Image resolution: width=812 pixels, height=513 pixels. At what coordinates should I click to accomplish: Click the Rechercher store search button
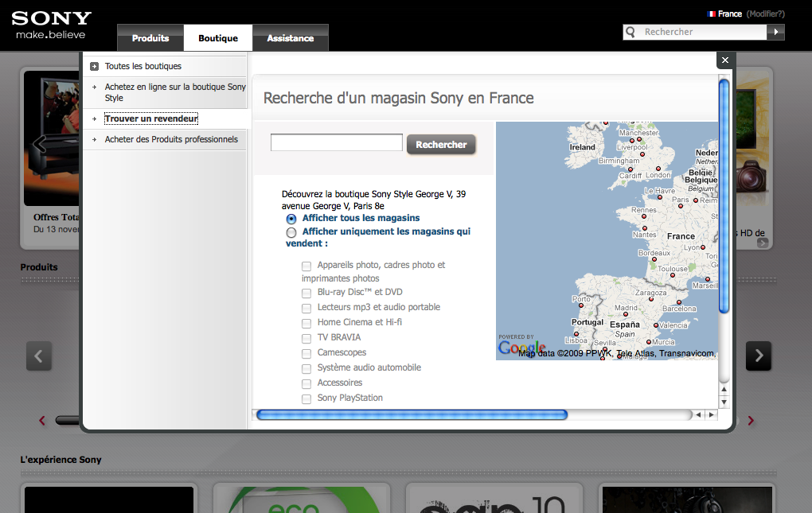441,144
